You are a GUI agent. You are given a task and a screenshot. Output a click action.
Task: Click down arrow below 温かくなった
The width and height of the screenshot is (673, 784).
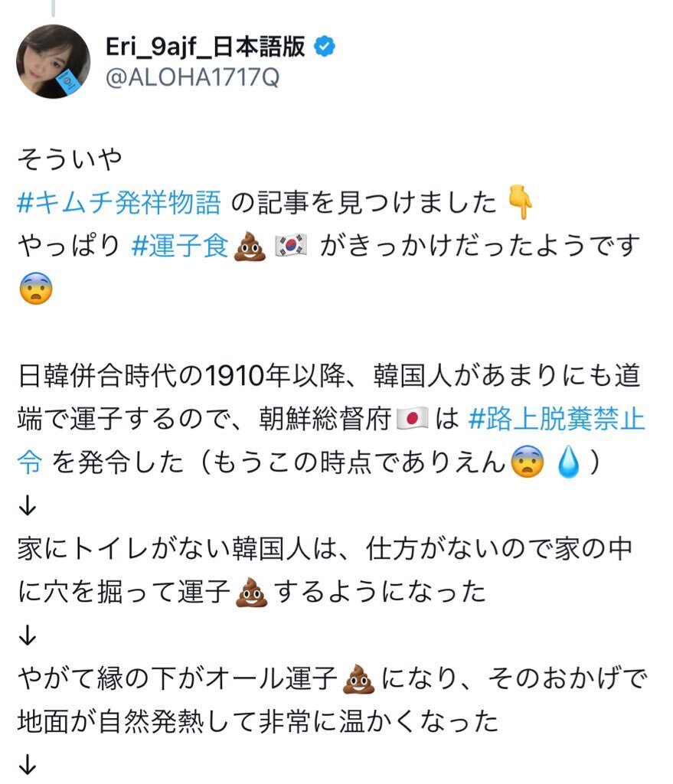28,765
